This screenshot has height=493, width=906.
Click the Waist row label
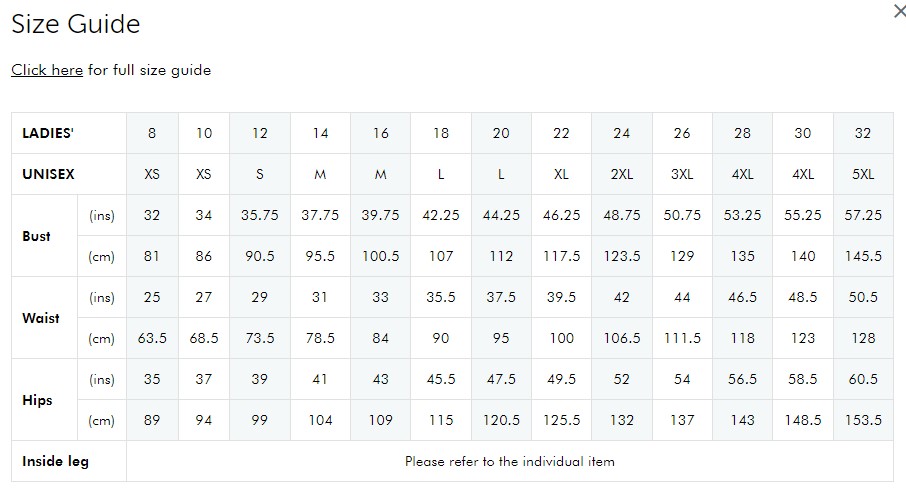(x=40, y=318)
